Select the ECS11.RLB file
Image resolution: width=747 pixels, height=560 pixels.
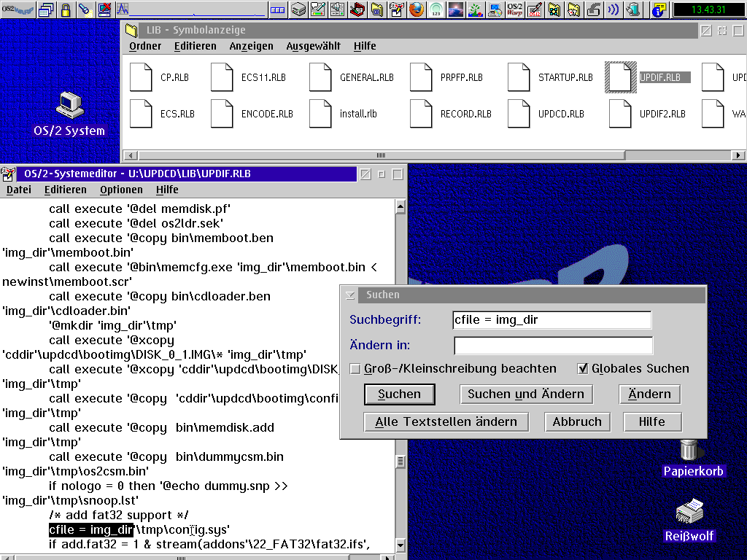249,77
